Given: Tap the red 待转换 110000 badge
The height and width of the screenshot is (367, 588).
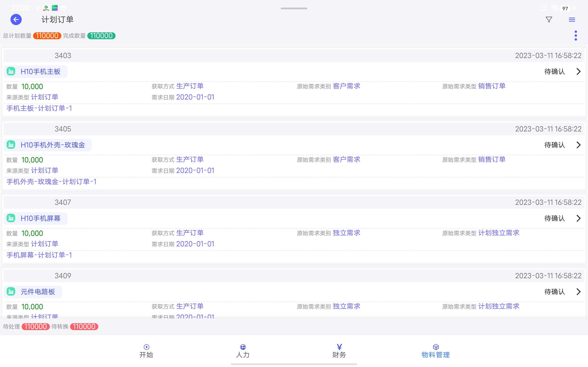Looking at the screenshot, I should coord(84,326).
